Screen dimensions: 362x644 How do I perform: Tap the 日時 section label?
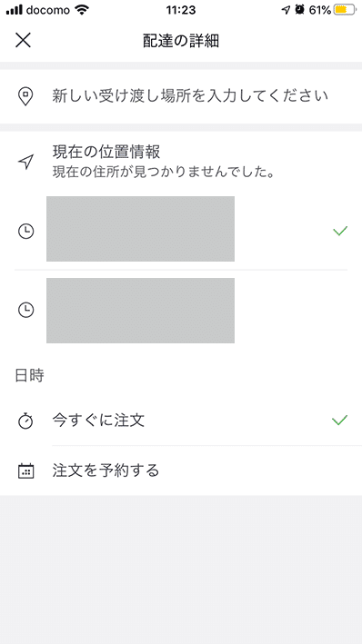click(29, 375)
